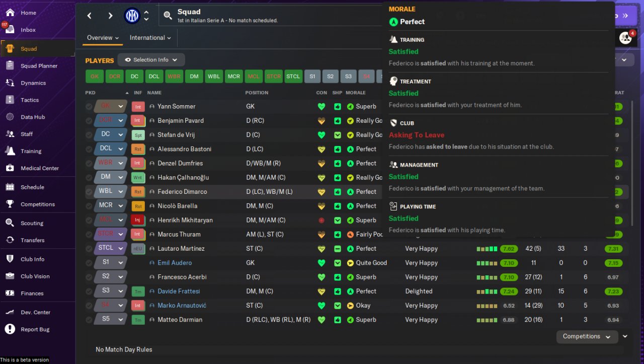Screen dimensions: 644x364
Task: Open the WBL position dropdown for Federico Dimarco
Action: [111, 191]
